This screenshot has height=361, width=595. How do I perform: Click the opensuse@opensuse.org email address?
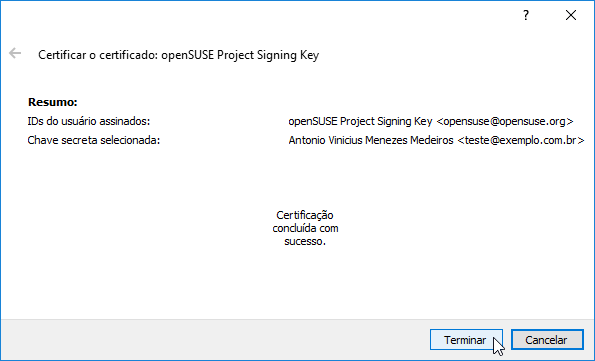505,121
